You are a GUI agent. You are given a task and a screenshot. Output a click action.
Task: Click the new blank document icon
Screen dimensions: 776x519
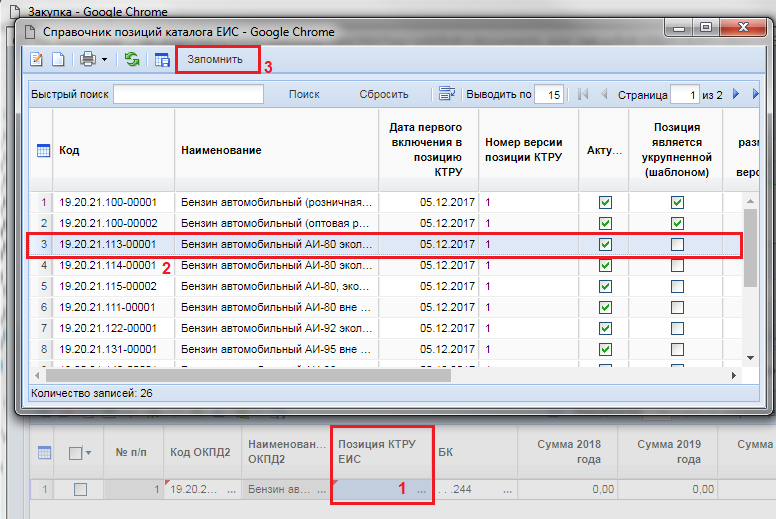point(58,60)
